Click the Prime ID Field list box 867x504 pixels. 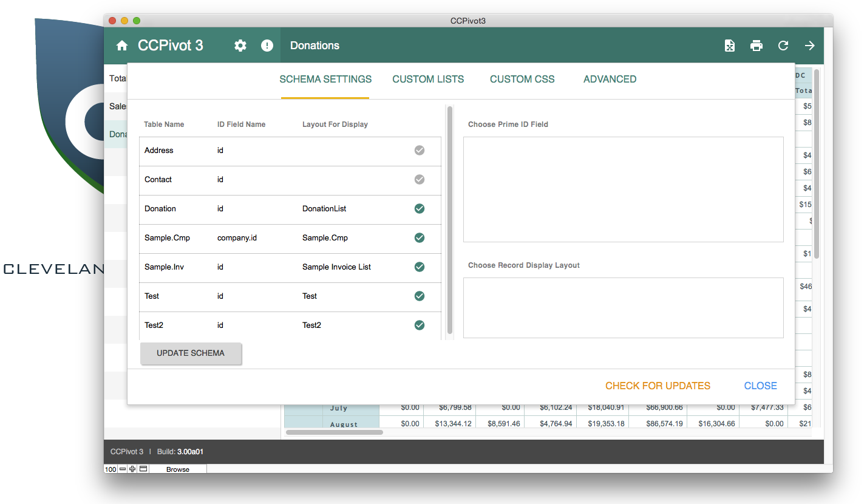[x=624, y=189]
